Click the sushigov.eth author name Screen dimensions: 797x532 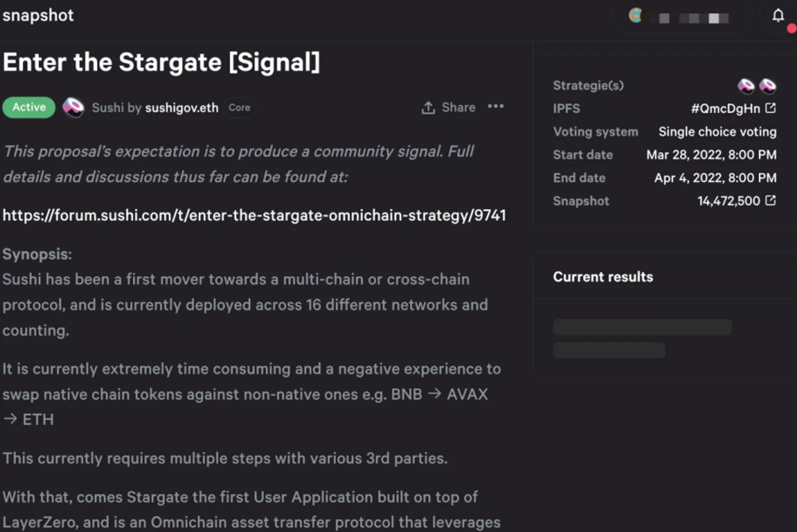tap(181, 108)
